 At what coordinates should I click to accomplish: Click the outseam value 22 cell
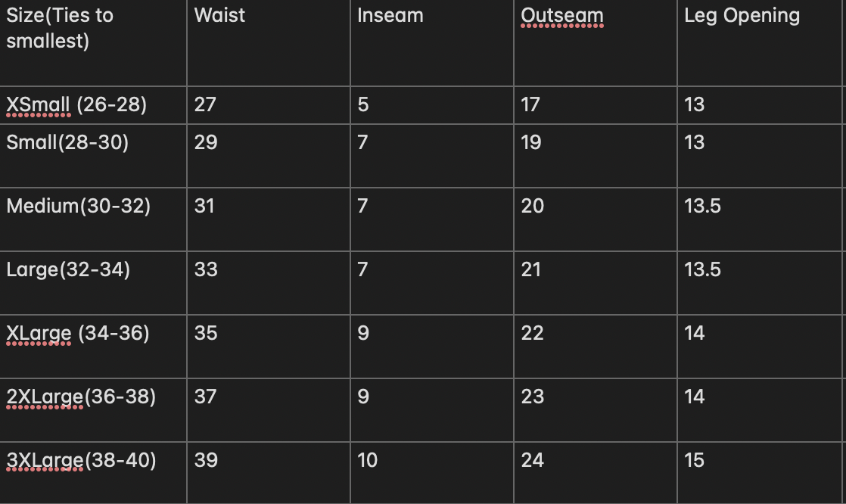595,347
